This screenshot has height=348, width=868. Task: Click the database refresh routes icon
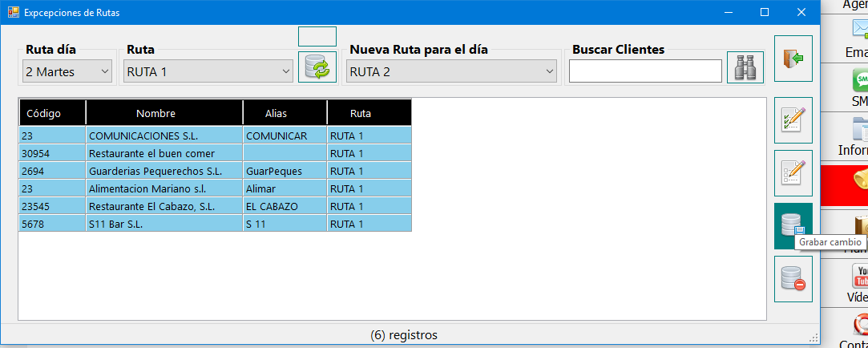click(x=317, y=67)
